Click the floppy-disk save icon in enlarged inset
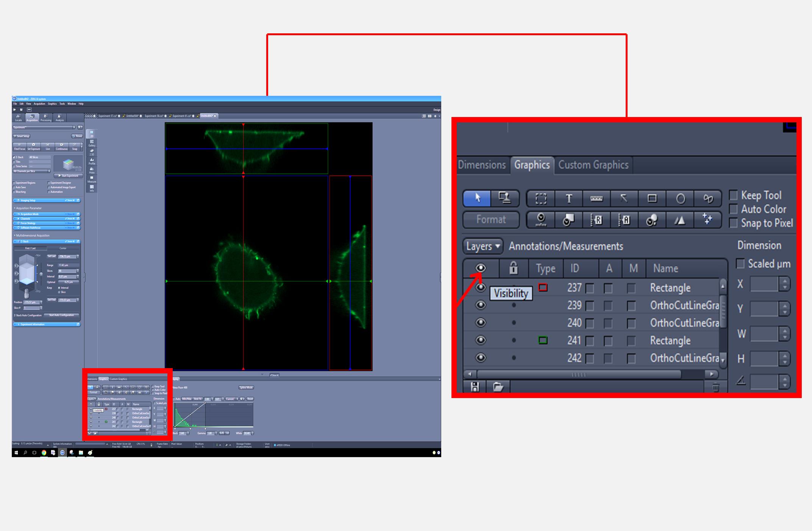 pyautogui.click(x=475, y=387)
